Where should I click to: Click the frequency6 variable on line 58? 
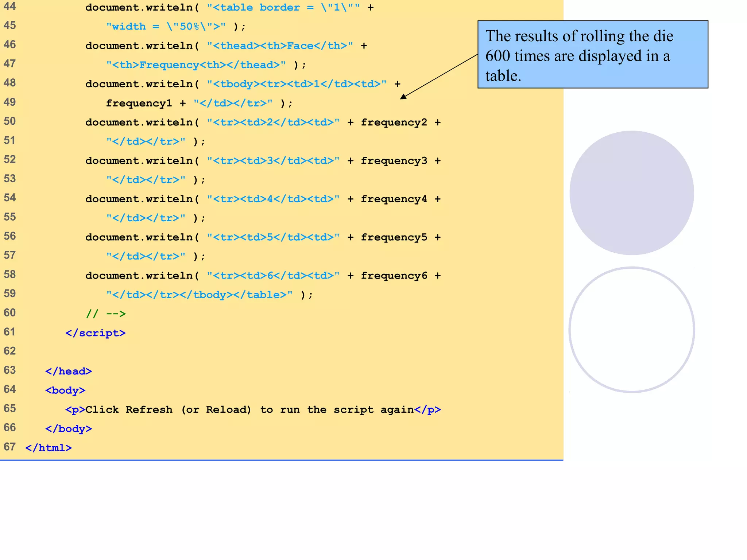(394, 275)
